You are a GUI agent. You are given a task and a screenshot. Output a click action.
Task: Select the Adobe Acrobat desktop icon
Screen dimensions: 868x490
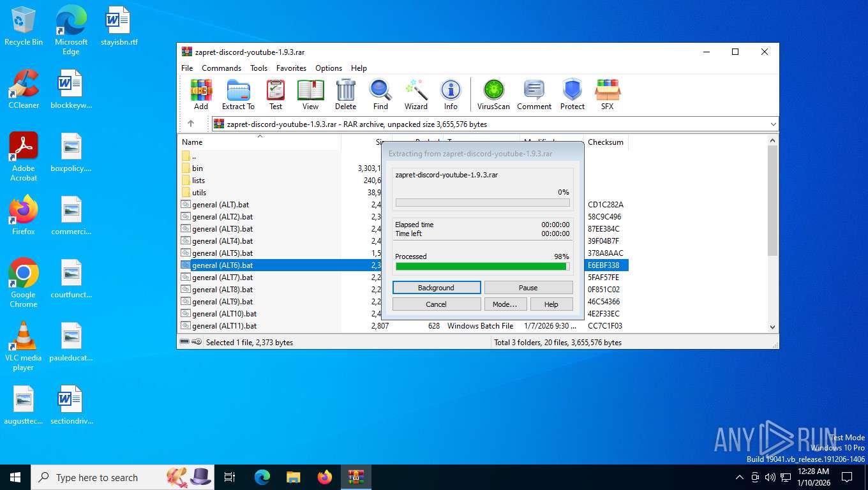point(24,157)
